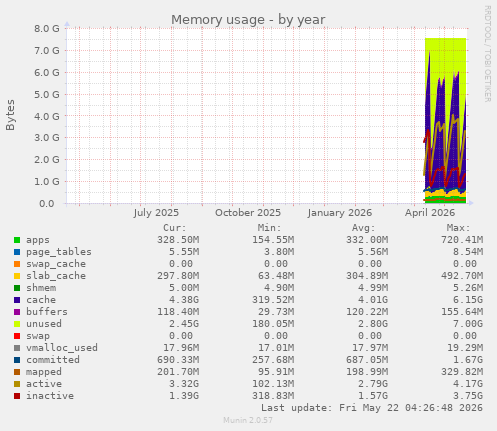Click the 'April 2026' x-axis label

point(430,213)
